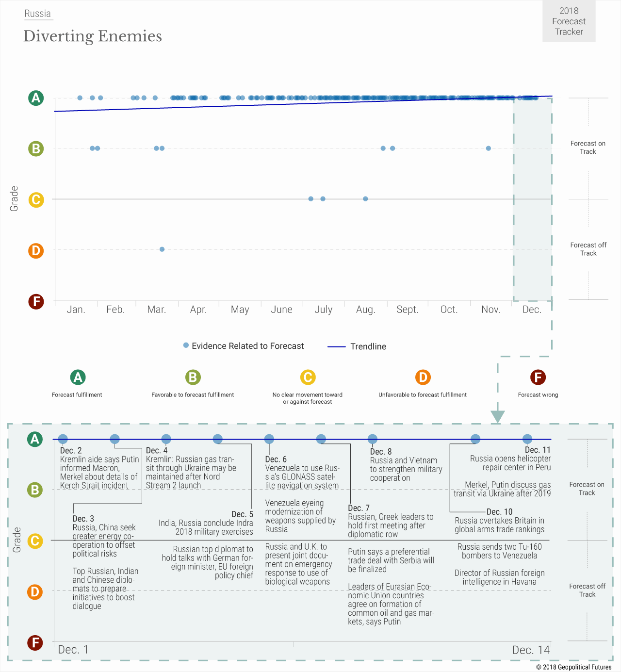This screenshot has width=621, height=672.
Task: Select the B grade icon on top chart axis
Action: point(36,148)
